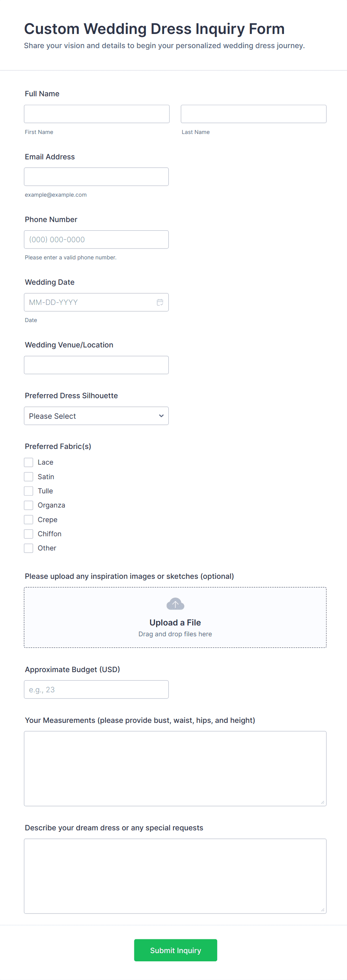Select the Tulle checkbox
Image resolution: width=347 pixels, height=980 pixels.
[x=28, y=491]
